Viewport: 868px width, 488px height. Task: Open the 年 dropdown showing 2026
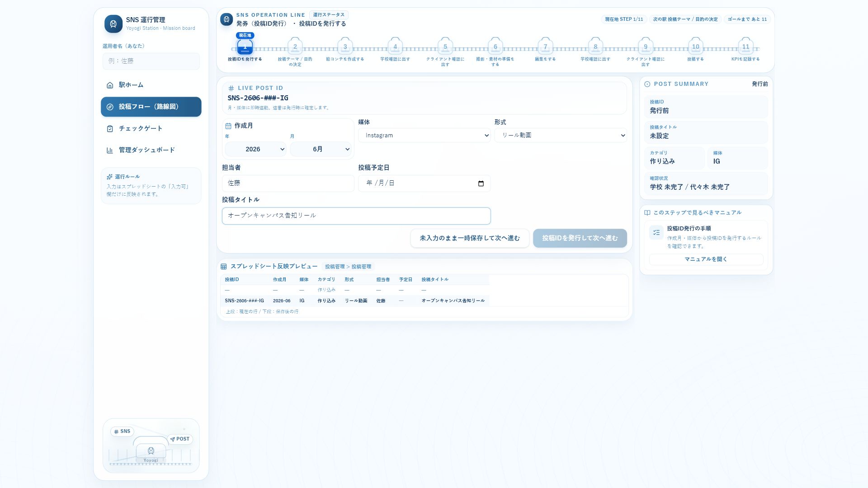tap(255, 149)
